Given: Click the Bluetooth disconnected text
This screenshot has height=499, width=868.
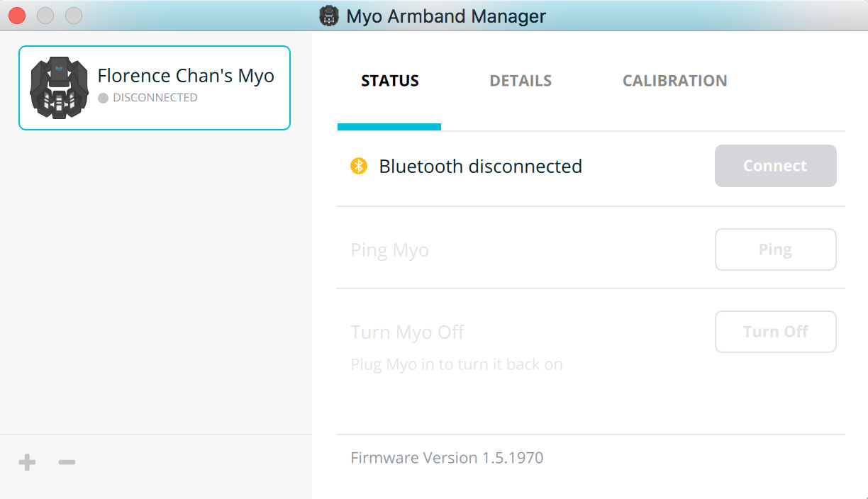Looking at the screenshot, I should (x=481, y=167).
